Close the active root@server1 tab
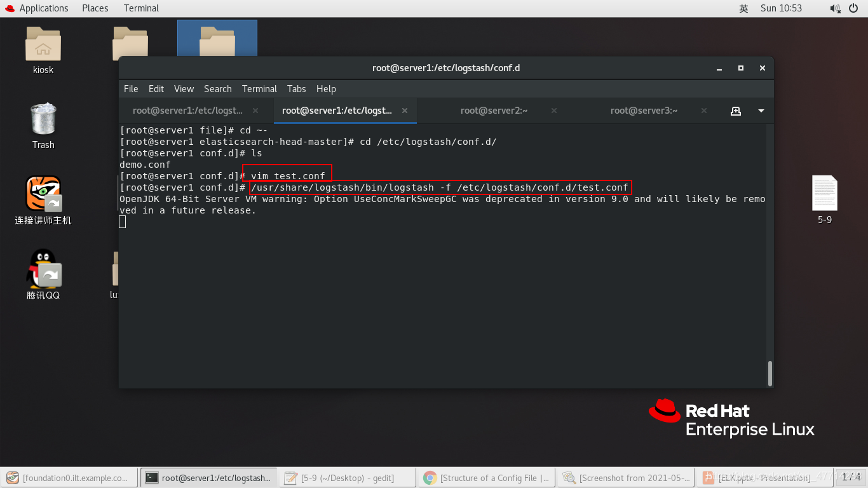 tap(405, 111)
